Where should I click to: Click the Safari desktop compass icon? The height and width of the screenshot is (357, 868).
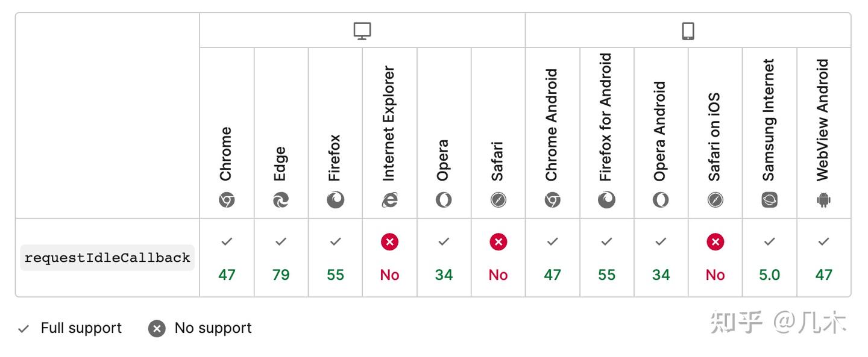(x=498, y=200)
